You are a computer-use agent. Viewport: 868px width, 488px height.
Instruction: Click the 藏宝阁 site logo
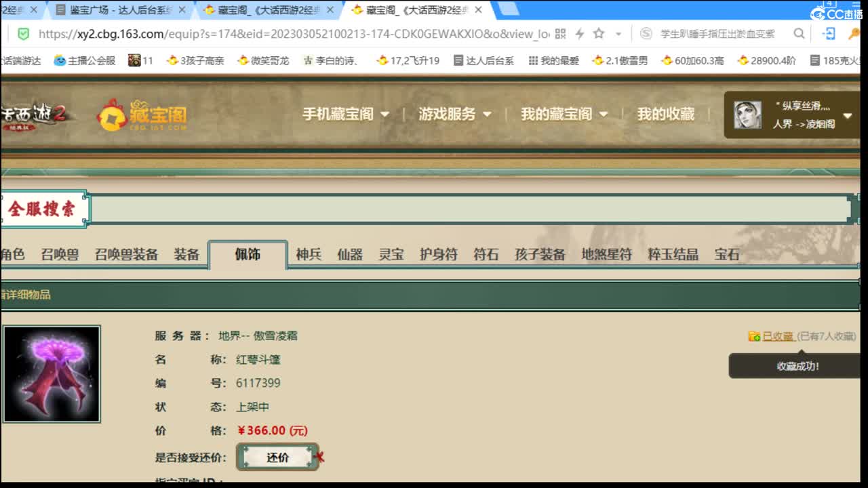[142, 115]
